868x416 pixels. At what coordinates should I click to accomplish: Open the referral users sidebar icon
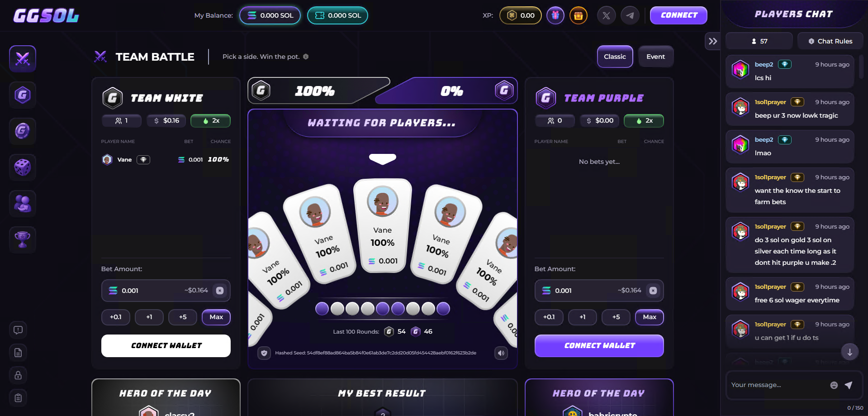coord(23,204)
